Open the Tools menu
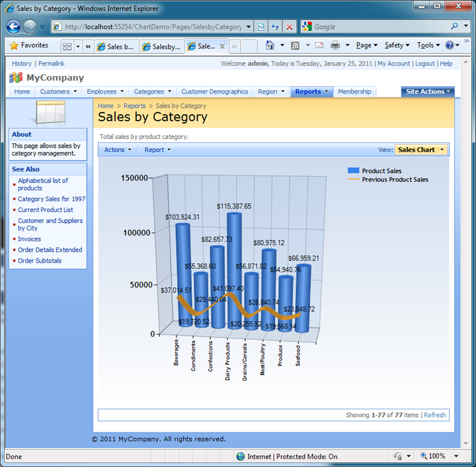This screenshot has height=467, width=476. click(x=428, y=46)
